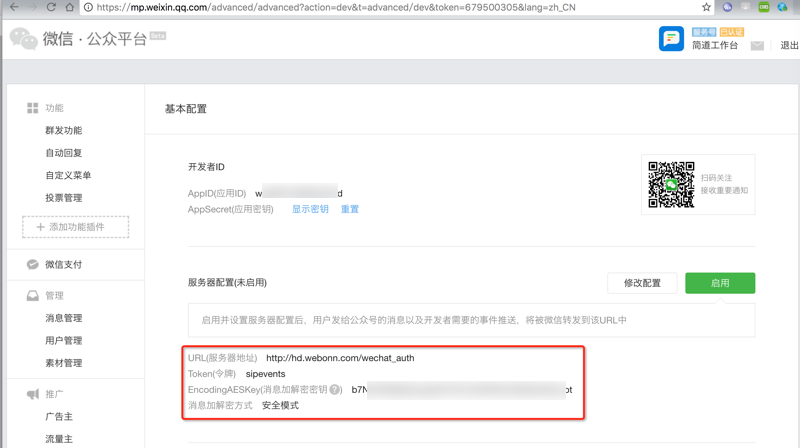Click 添加功能插件 button

[x=76, y=227]
